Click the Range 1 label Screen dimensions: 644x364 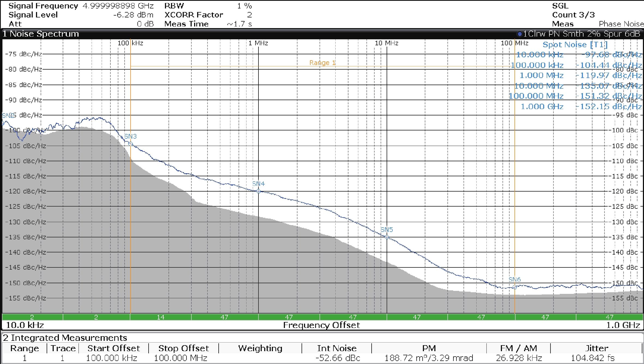pyautogui.click(x=322, y=63)
